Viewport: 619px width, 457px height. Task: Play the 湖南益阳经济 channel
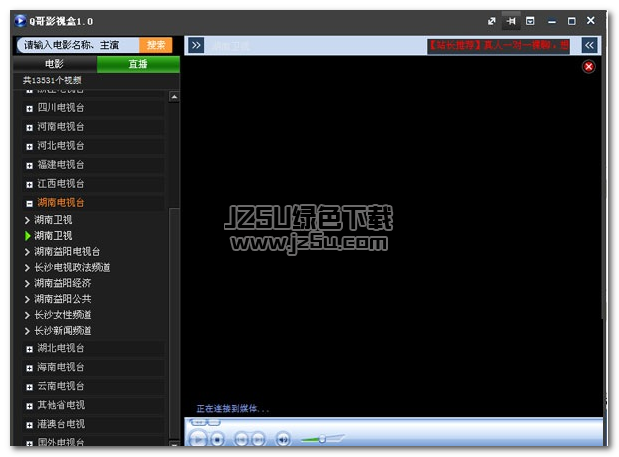62,283
